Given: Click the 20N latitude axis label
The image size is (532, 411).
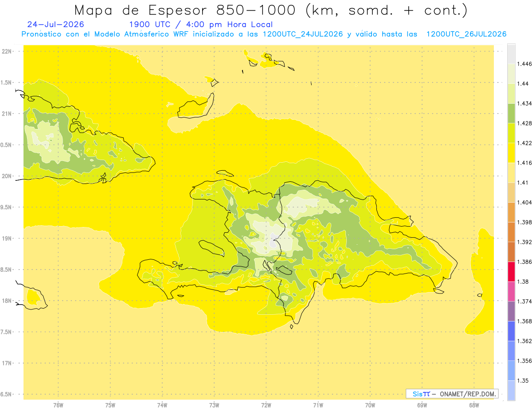Looking at the screenshot, I should pos(7,176).
